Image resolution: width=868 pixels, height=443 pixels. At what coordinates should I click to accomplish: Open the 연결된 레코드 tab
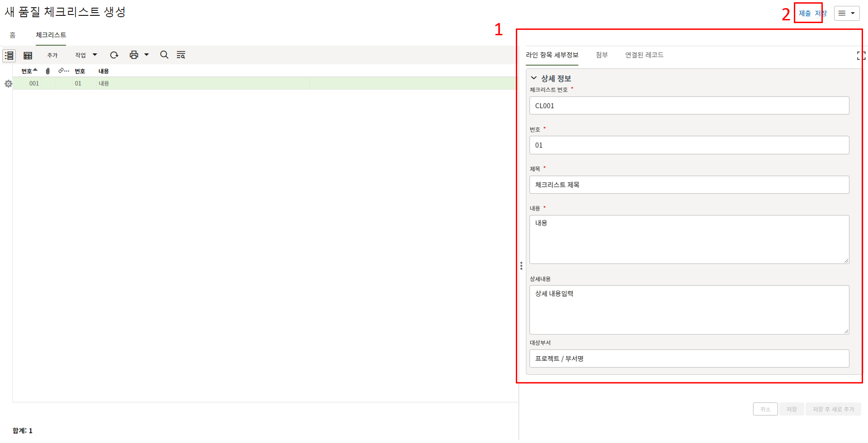[644, 55]
